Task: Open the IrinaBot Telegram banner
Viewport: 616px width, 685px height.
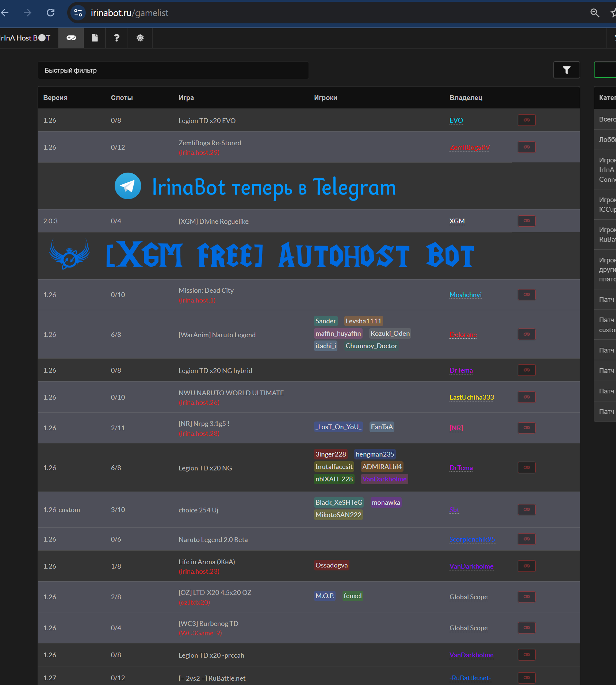Action: (x=256, y=186)
